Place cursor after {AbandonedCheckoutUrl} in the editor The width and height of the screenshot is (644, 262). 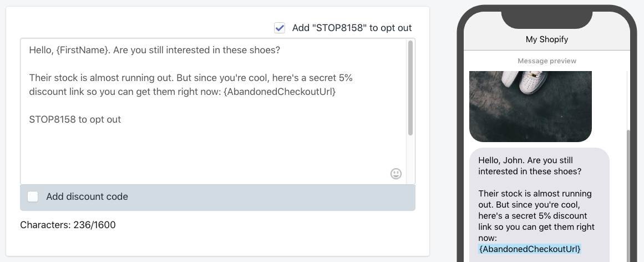(x=336, y=92)
